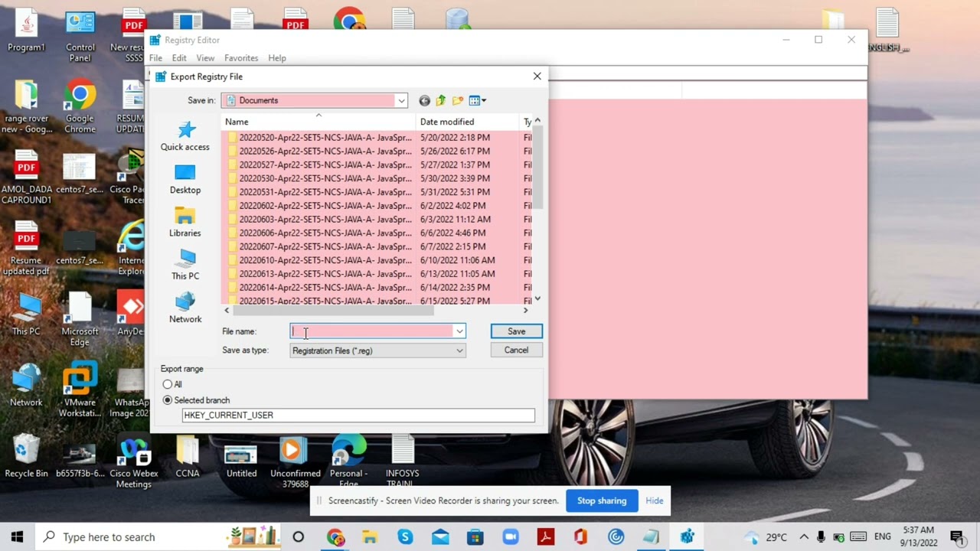Open Google Chrome from the taskbar

(335, 536)
